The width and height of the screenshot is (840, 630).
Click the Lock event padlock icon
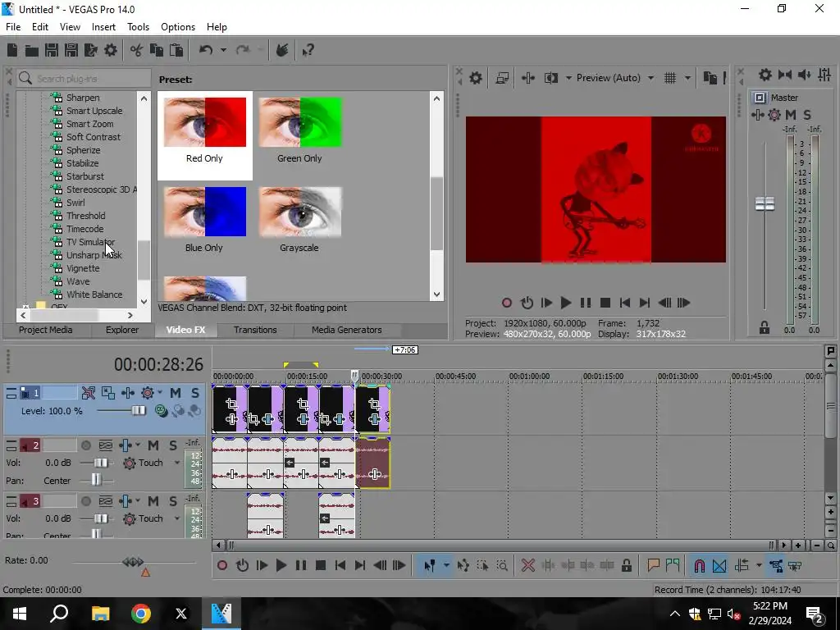(x=626, y=565)
